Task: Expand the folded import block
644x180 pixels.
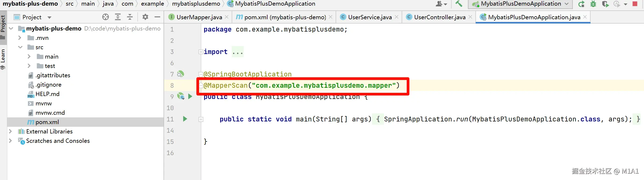Action: tap(201, 52)
